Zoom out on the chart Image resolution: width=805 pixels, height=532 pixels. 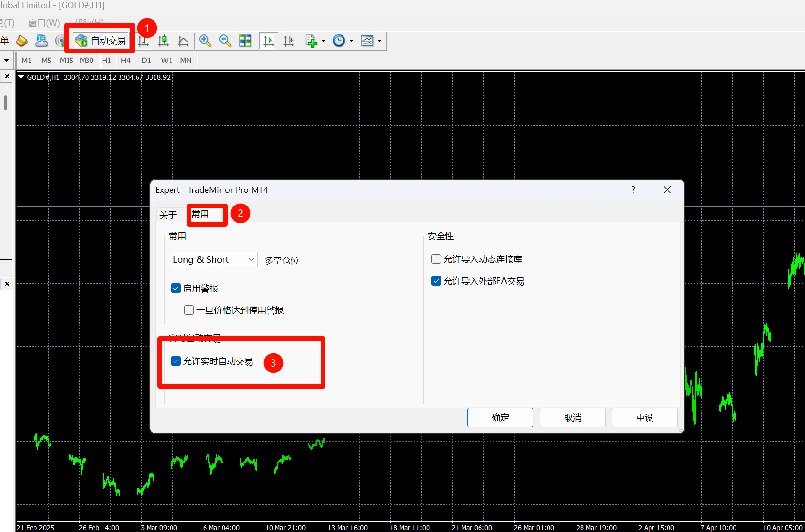click(225, 41)
